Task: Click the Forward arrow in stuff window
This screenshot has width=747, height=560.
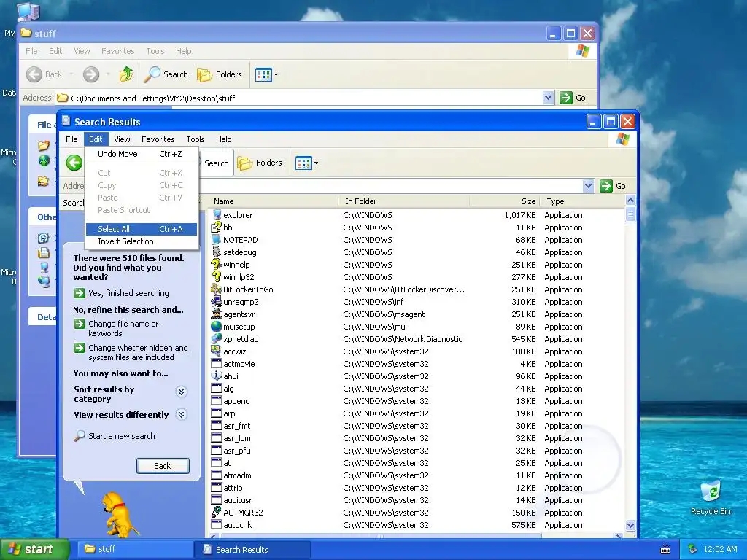Action: 91,74
